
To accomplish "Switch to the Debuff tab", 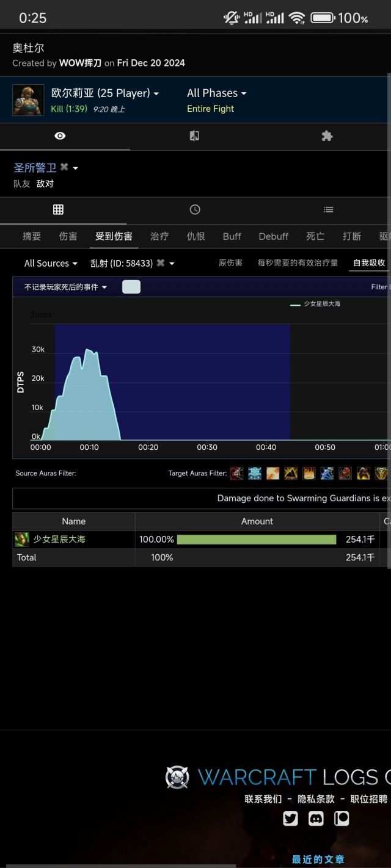I will point(274,236).
